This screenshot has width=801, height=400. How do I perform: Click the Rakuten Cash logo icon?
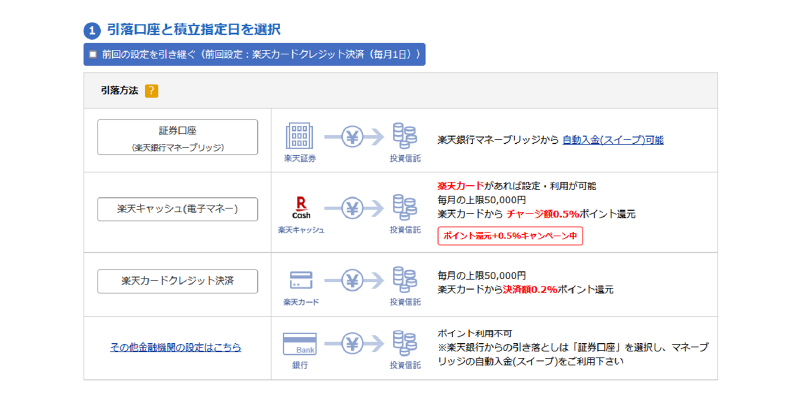click(301, 207)
